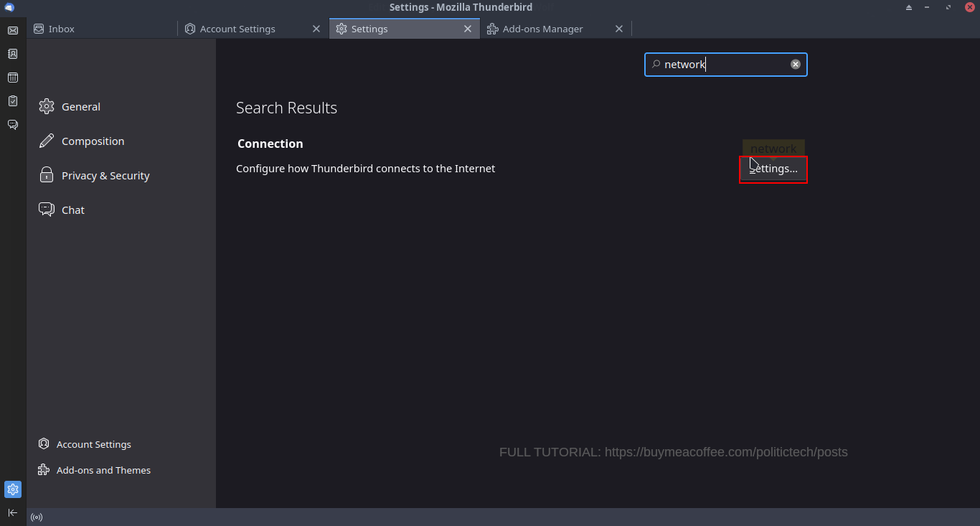Click the Connection heading
Viewport: 980px width, 526px height.
click(x=270, y=144)
